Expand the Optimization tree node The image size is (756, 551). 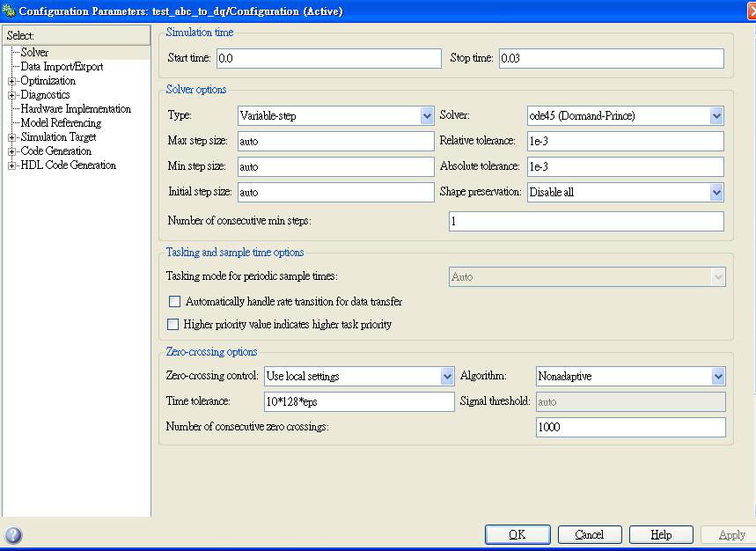(12, 81)
